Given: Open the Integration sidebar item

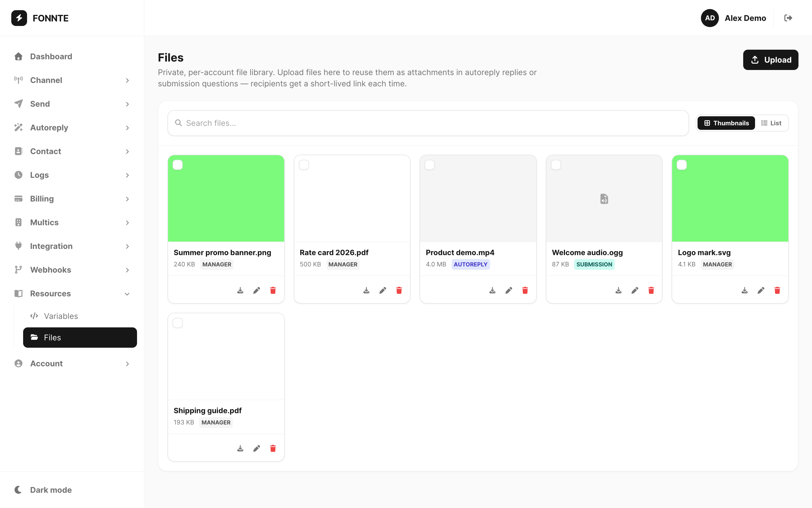Looking at the screenshot, I should click(72, 246).
